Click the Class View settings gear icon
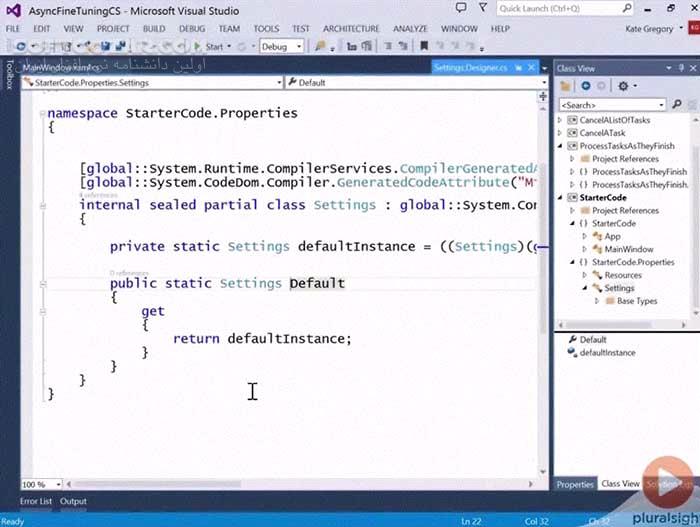Image resolution: width=700 pixels, height=527 pixels. tap(623, 86)
